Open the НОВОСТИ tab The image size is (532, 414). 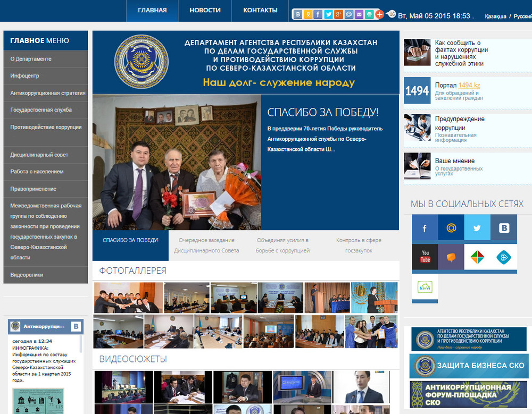(205, 11)
